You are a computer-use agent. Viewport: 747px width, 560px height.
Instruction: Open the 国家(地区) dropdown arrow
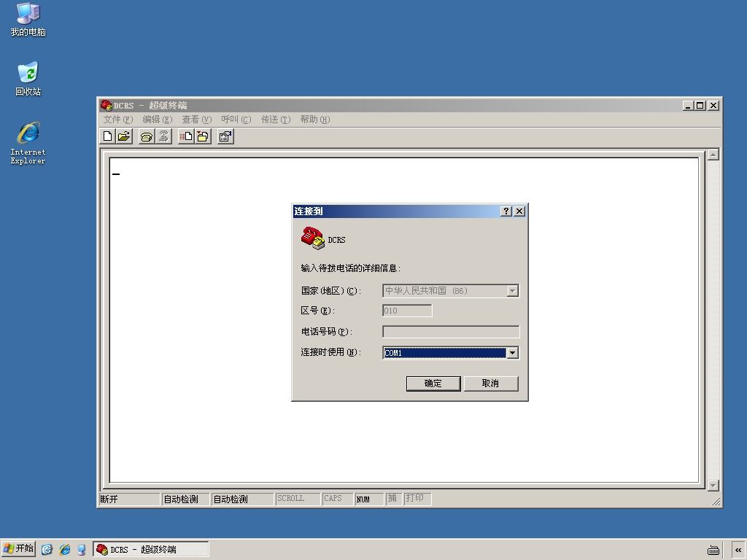(513, 291)
